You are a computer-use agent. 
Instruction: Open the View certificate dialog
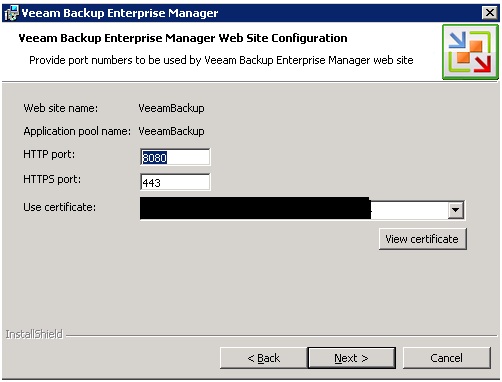pyautogui.click(x=422, y=239)
